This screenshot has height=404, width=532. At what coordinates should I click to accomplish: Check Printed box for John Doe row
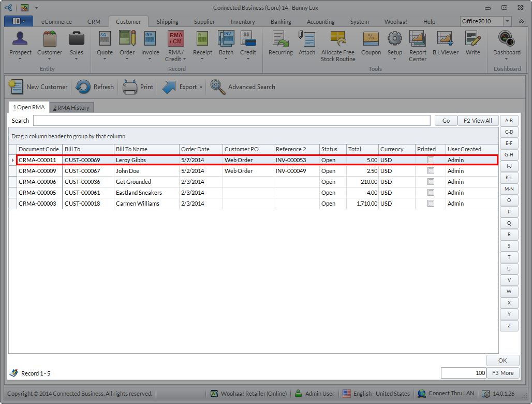[x=431, y=171]
